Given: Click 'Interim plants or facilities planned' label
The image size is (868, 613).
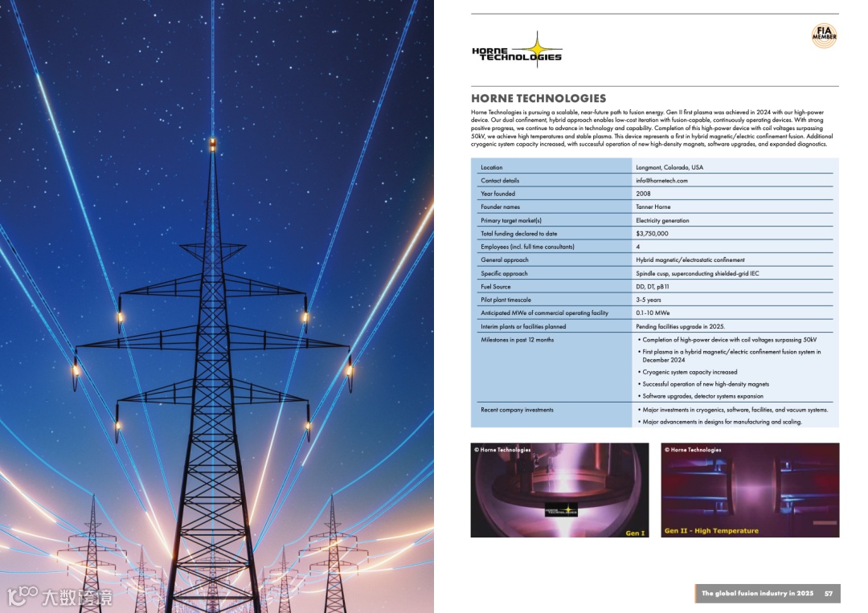Looking at the screenshot, I should click(x=523, y=326).
